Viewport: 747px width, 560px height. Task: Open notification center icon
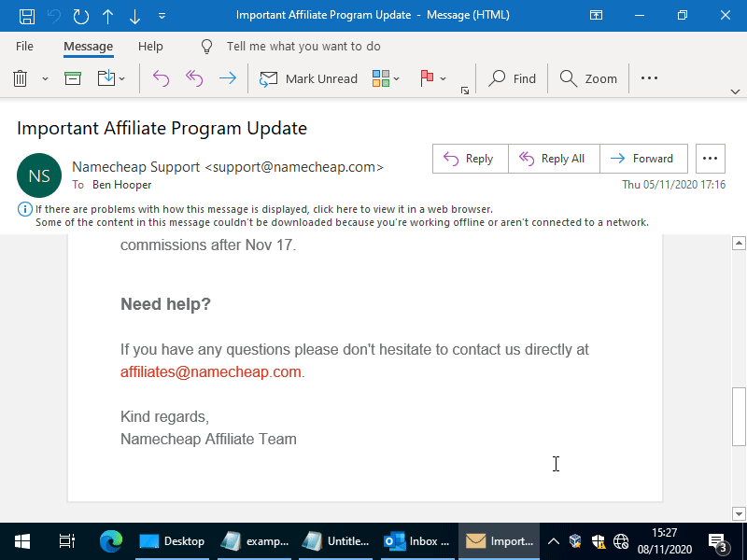[x=717, y=541]
